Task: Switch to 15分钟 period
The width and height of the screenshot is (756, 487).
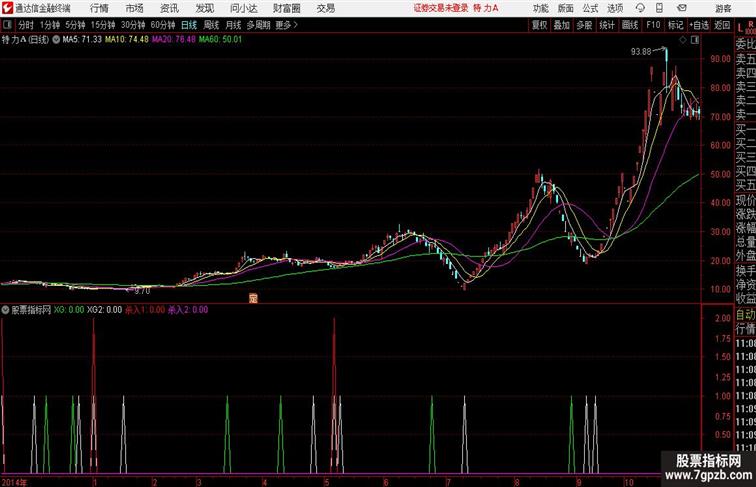Action: 103,25
